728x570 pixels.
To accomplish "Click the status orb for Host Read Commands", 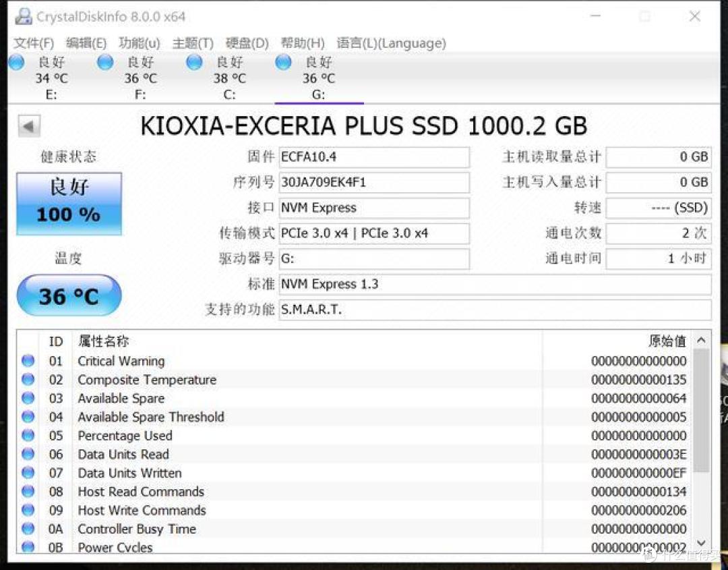I will point(28,492).
